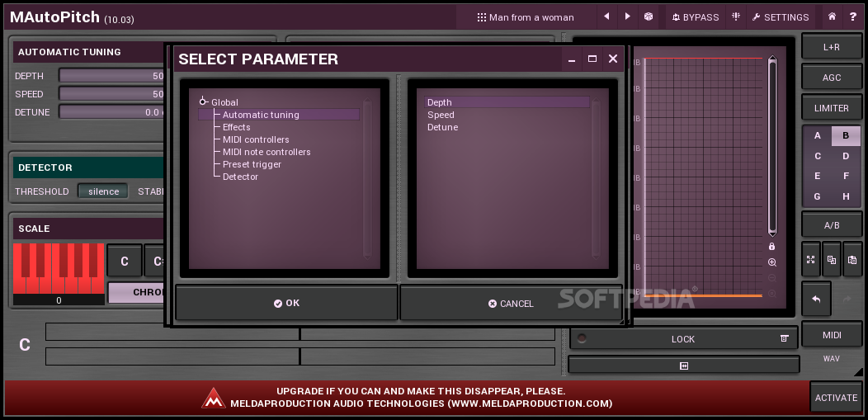
Task: Select preset slot E
Action: click(817, 176)
